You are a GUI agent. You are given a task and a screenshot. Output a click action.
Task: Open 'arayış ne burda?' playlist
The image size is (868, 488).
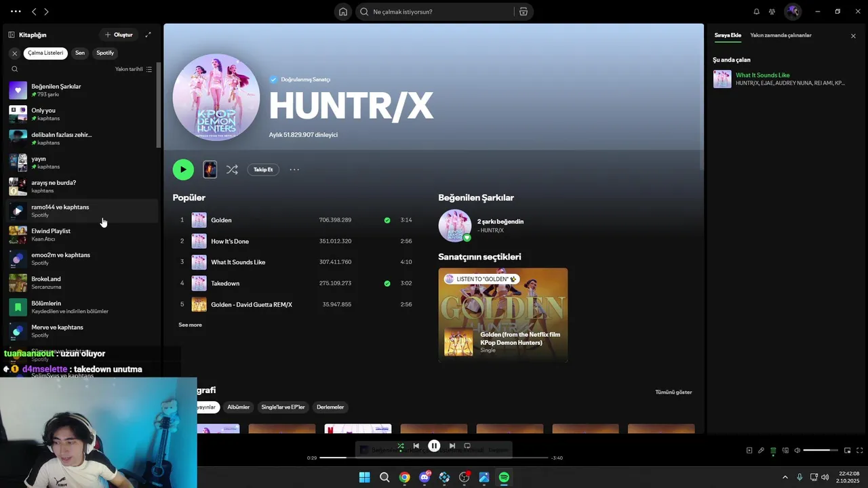(82, 186)
